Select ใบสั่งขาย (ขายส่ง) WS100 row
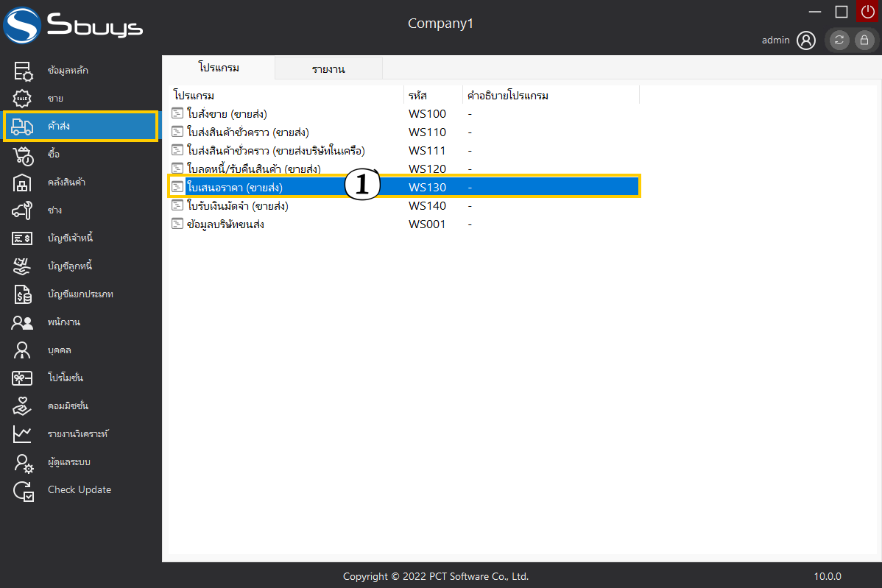Viewport: 882px width, 588px height. [227, 114]
